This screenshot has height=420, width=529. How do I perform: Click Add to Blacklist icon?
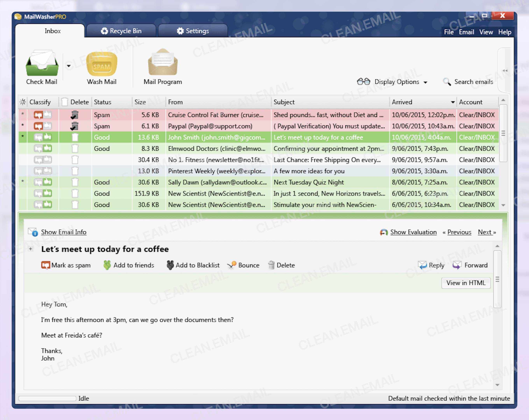[x=170, y=265]
